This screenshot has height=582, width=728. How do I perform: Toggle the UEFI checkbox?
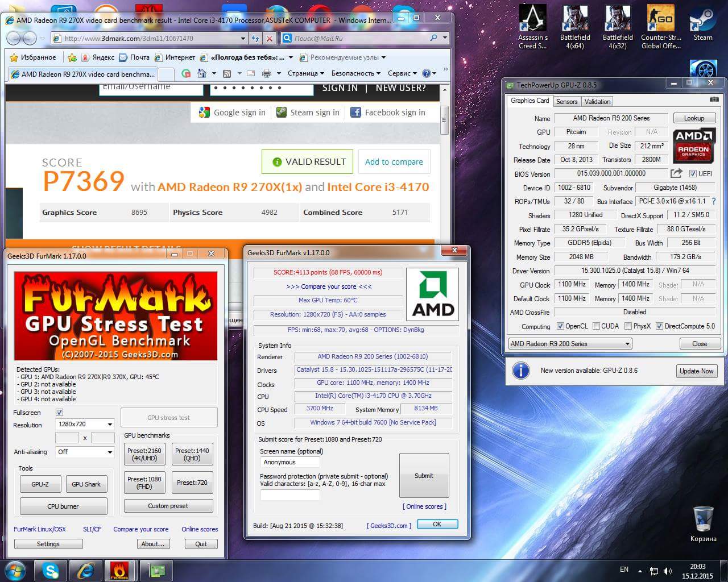(x=693, y=174)
